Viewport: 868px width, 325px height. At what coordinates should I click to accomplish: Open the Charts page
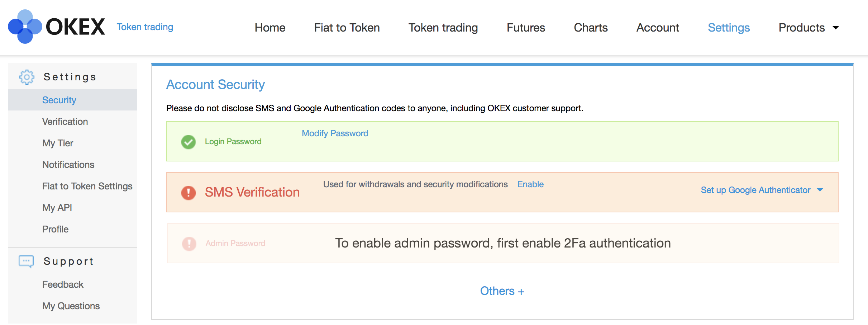point(591,28)
